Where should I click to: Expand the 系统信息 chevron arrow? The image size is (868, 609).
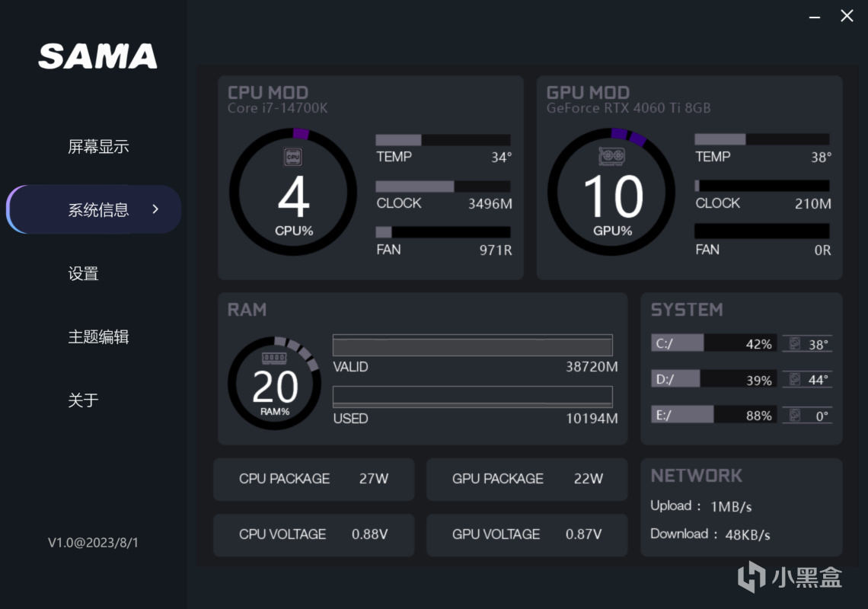tap(155, 209)
